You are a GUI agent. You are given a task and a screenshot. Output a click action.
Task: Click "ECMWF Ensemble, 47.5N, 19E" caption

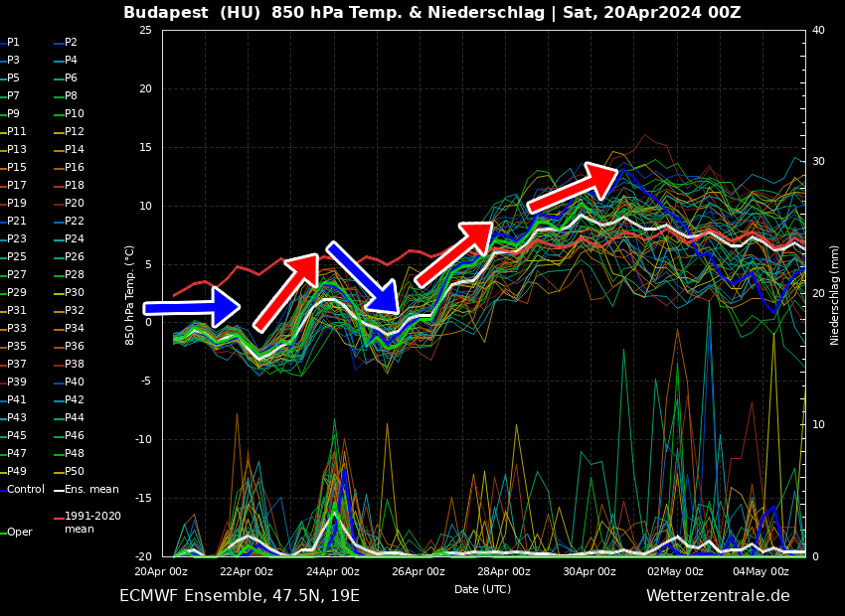point(240,596)
